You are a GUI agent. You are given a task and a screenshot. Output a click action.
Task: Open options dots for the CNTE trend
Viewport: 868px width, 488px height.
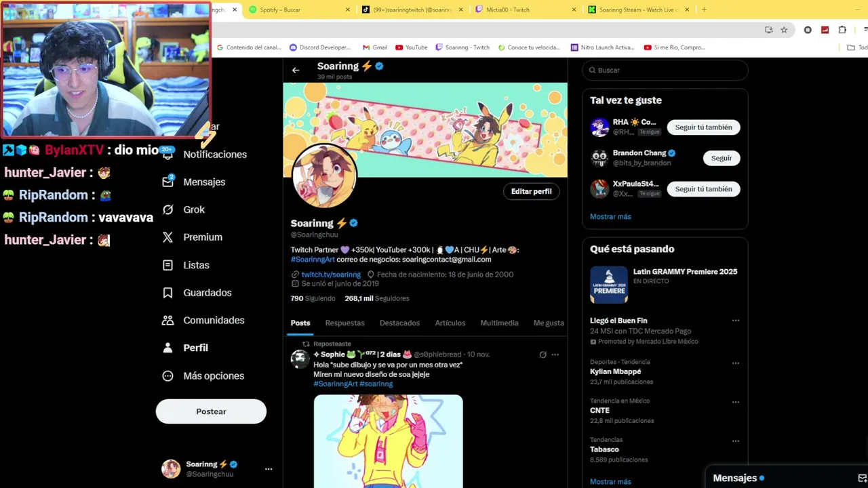click(x=735, y=402)
